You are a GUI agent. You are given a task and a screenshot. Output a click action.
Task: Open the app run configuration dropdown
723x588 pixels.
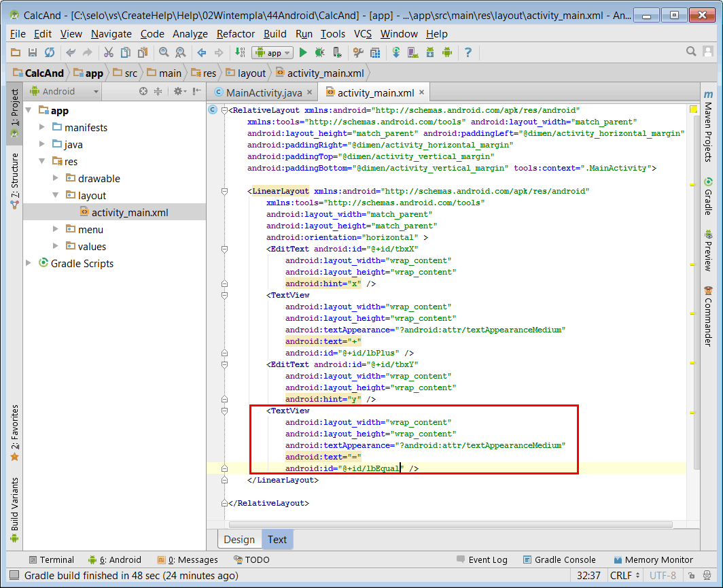(272, 52)
